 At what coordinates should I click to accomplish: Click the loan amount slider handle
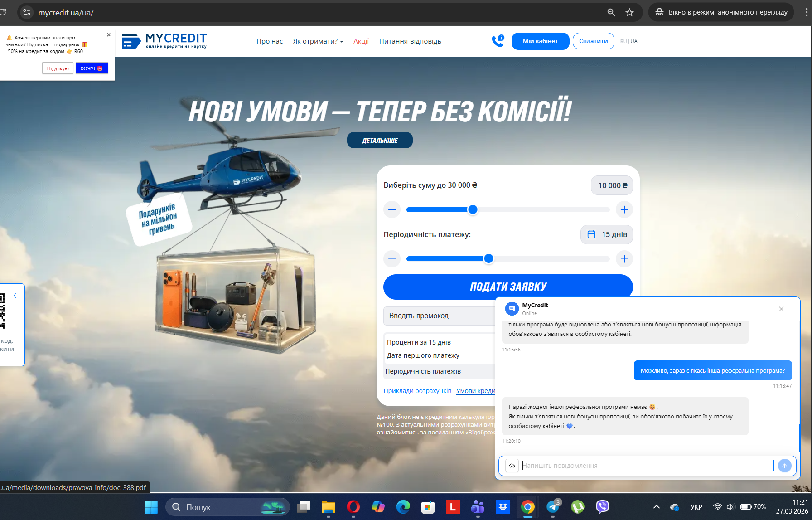pyautogui.click(x=473, y=209)
